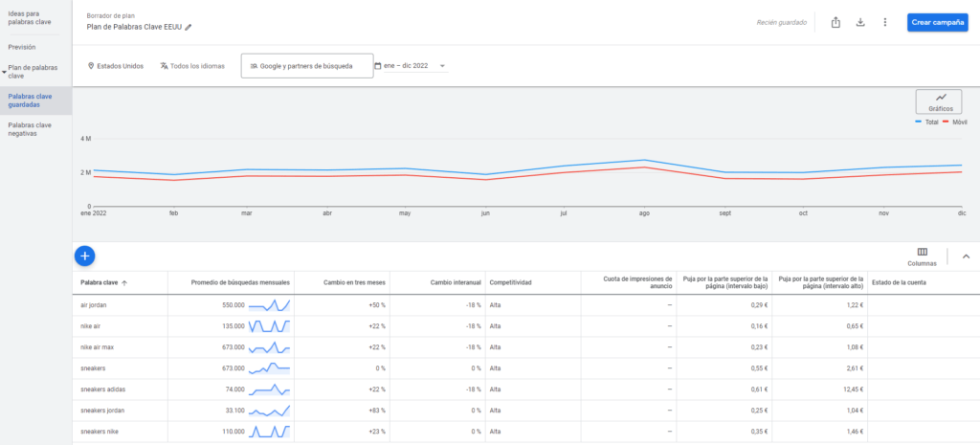Sort by Cambio interanual header

tap(456, 282)
